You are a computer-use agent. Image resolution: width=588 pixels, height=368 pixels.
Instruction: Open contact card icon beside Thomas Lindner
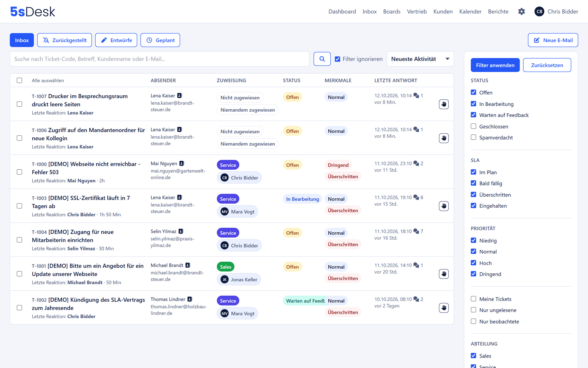pyautogui.click(x=190, y=299)
